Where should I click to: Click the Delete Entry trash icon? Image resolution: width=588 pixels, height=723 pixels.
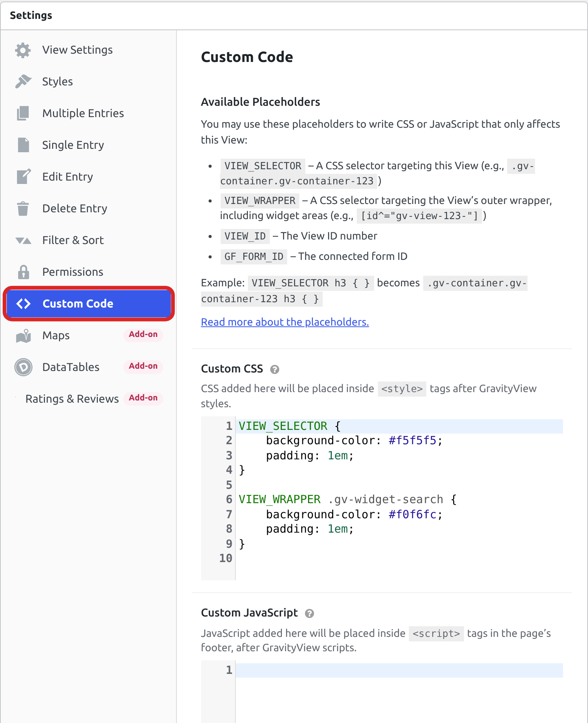[23, 209]
